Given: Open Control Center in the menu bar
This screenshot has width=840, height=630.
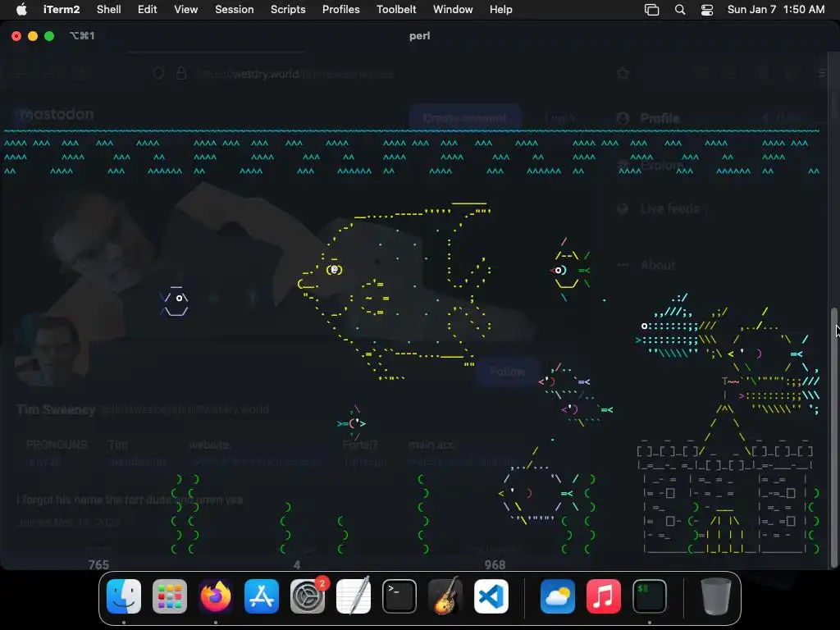Looking at the screenshot, I should [x=707, y=10].
